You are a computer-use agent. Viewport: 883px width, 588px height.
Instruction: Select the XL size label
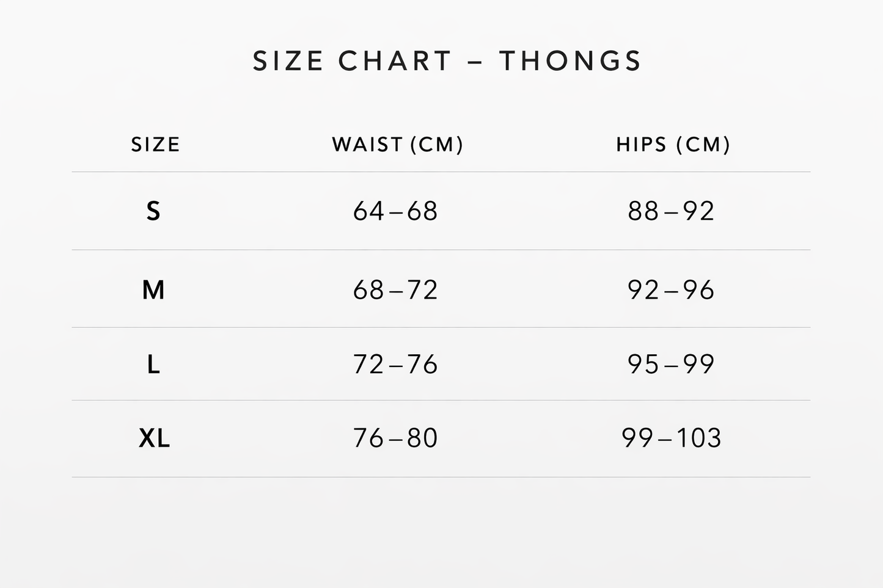pos(154,438)
